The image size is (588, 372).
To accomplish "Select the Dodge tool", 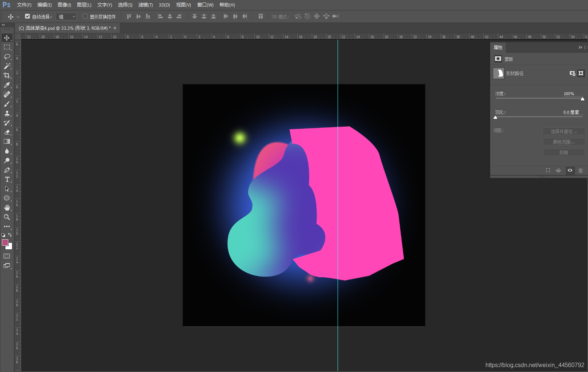I will coord(7,160).
